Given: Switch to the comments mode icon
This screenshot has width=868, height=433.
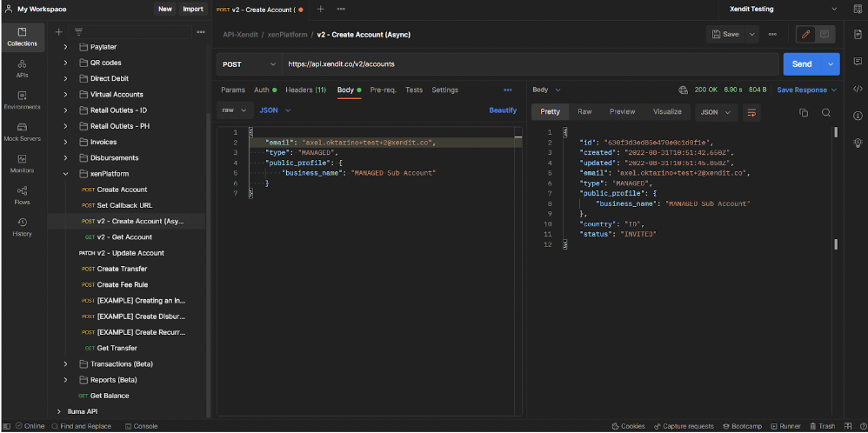Looking at the screenshot, I should coord(825,34).
